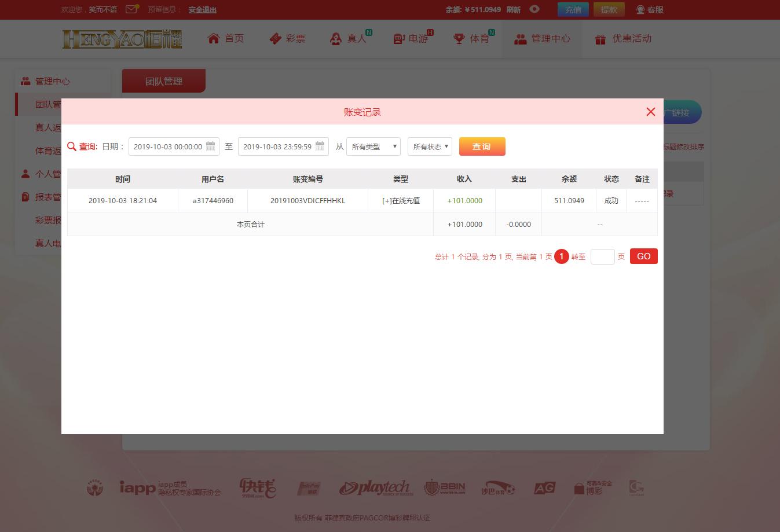
Task: Select the 团队管理 tab
Action: pyautogui.click(x=164, y=81)
